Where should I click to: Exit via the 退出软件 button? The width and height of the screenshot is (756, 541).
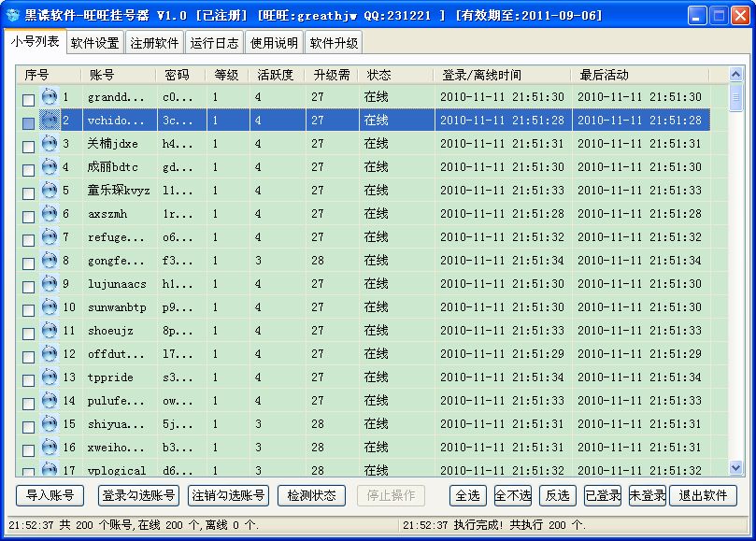pyautogui.click(x=703, y=495)
